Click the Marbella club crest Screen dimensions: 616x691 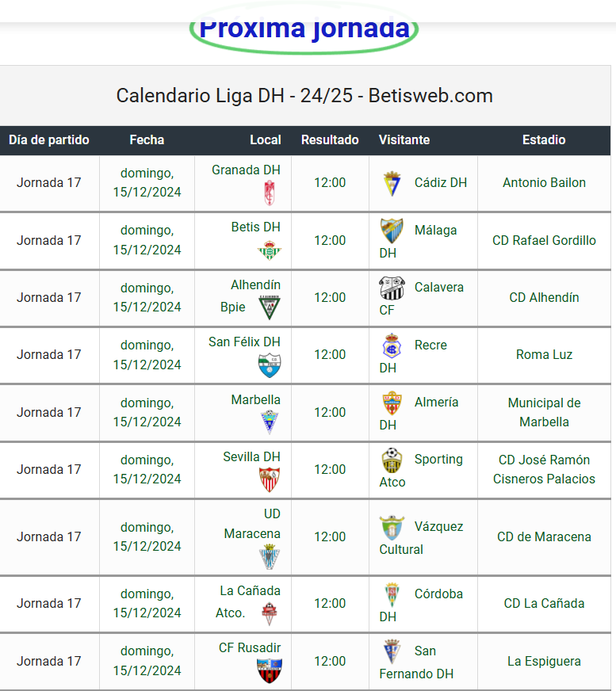[x=269, y=422]
